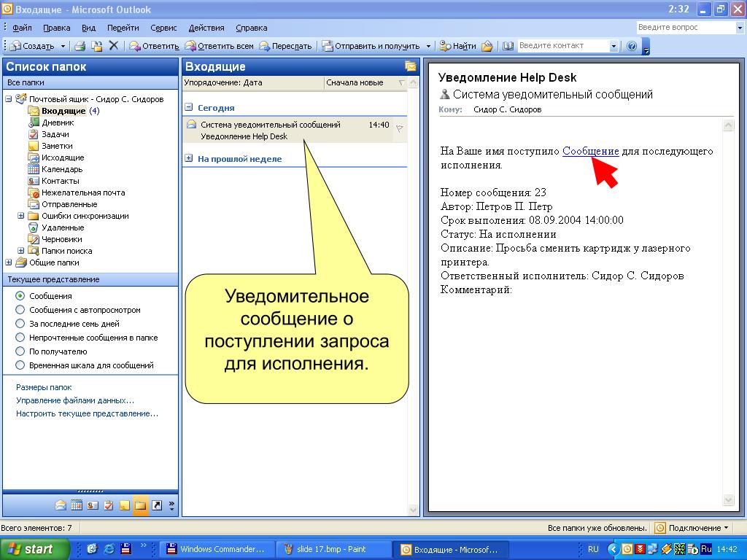Collapse the Сегодня message group
Viewport: 747px width, 560px height.
coord(189,108)
